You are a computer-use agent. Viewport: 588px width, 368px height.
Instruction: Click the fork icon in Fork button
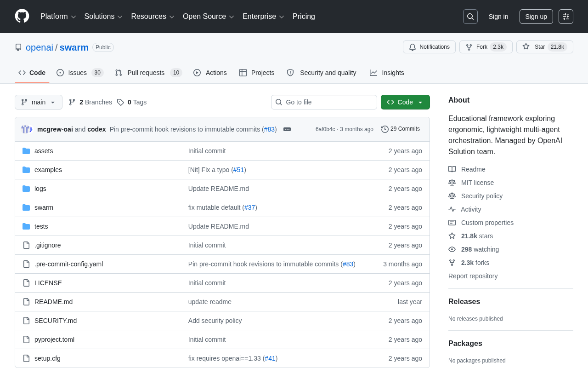(x=469, y=47)
